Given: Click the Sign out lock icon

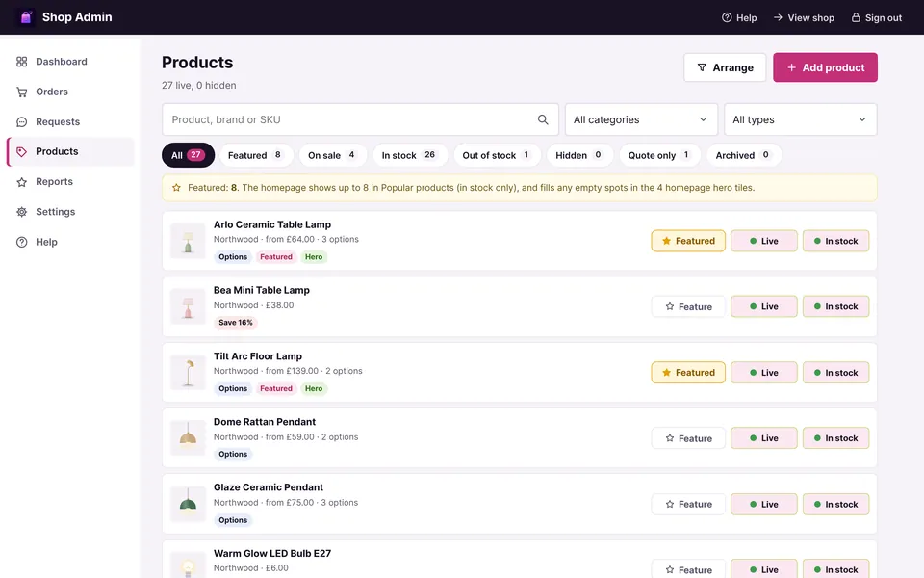Looking at the screenshot, I should pos(856,17).
